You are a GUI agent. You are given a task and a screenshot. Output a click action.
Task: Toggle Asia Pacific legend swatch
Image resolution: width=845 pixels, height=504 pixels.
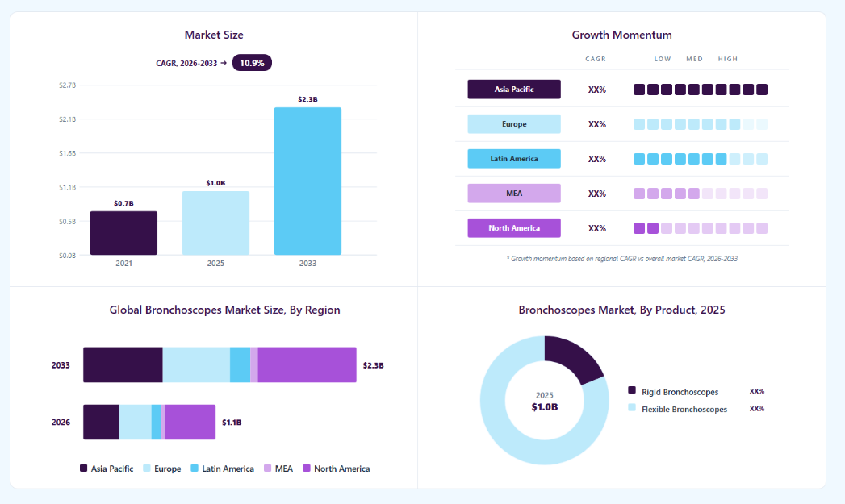pos(83,469)
